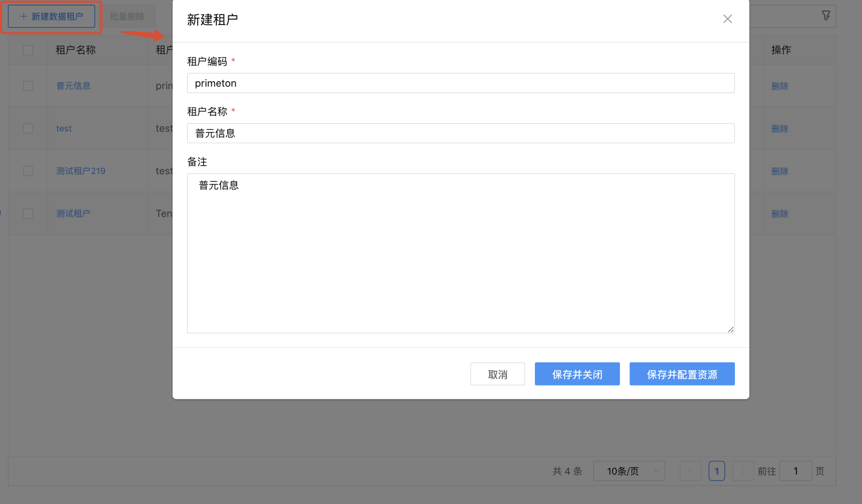Screen dimensions: 862x504
Task: Click page number 1 in the pagination bar
Action: click(x=717, y=471)
